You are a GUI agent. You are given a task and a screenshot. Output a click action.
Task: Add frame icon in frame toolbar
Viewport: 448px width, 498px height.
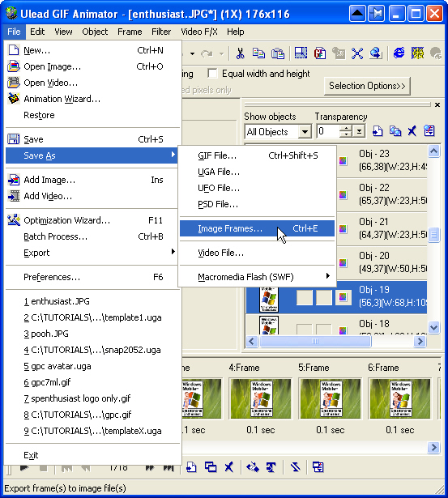point(191,467)
